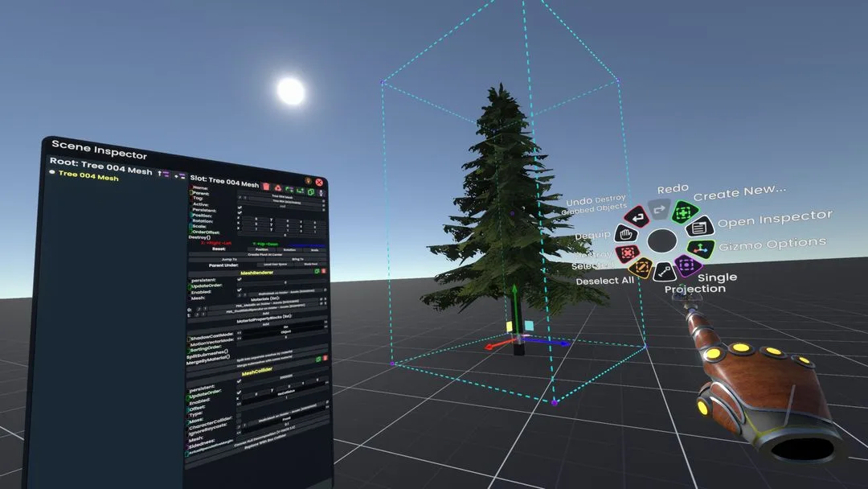Viewport: 868px width, 489px height.
Task: Click the greyed Redo context menu icon
Action: (x=659, y=210)
